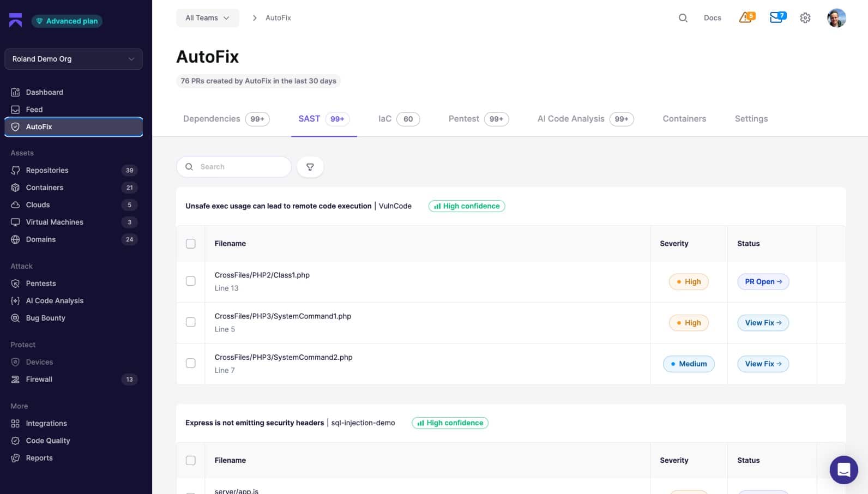Viewport: 868px width, 494px height.
Task: Click View Fix for SystemCommand2.php
Action: [x=763, y=364]
